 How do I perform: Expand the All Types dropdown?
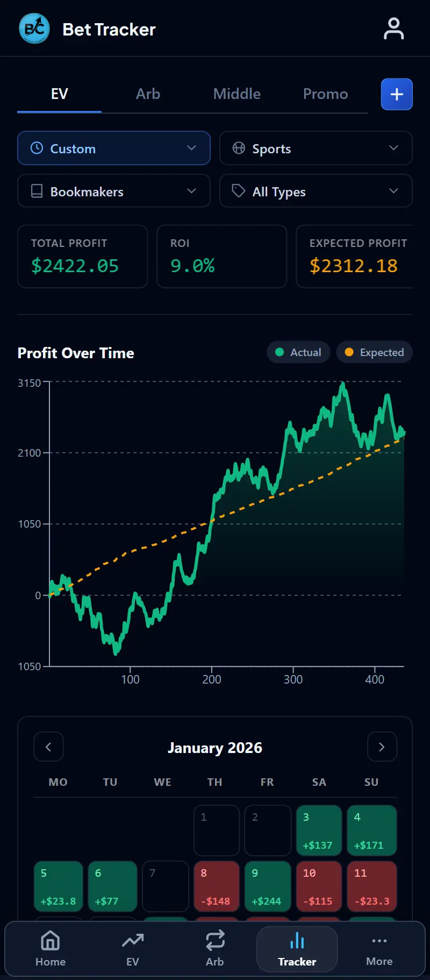(x=316, y=191)
